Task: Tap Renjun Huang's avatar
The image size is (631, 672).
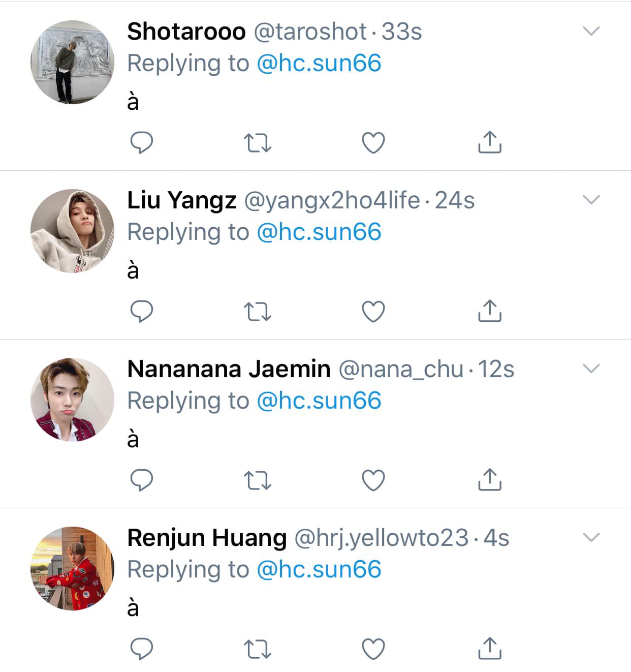Action: point(72,569)
